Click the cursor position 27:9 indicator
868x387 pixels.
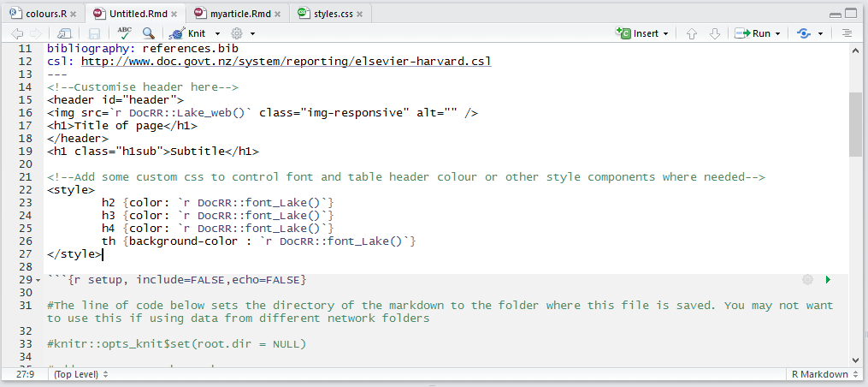(25, 374)
